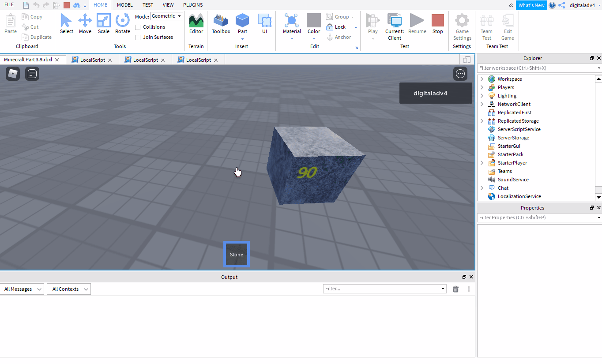602x364 pixels.
Task: Click the Resume playback icon
Action: [417, 21]
